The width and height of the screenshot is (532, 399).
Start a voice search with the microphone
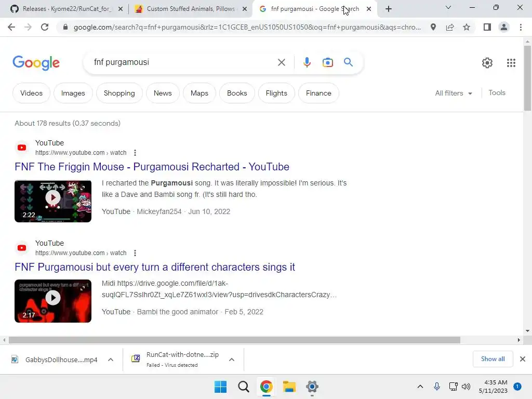[307, 62]
